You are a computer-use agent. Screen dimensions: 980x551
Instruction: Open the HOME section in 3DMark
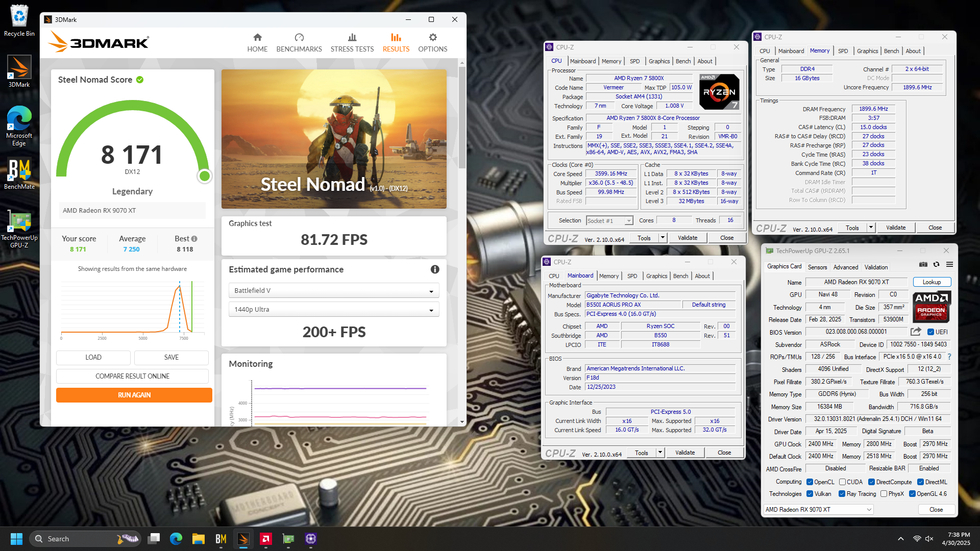(x=257, y=43)
